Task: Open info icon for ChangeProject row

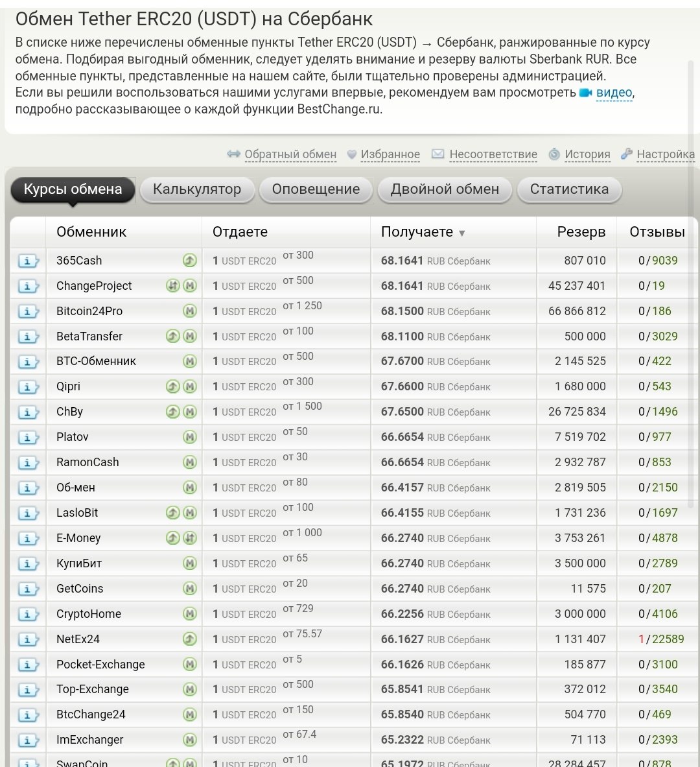Action: pos(28,286)
